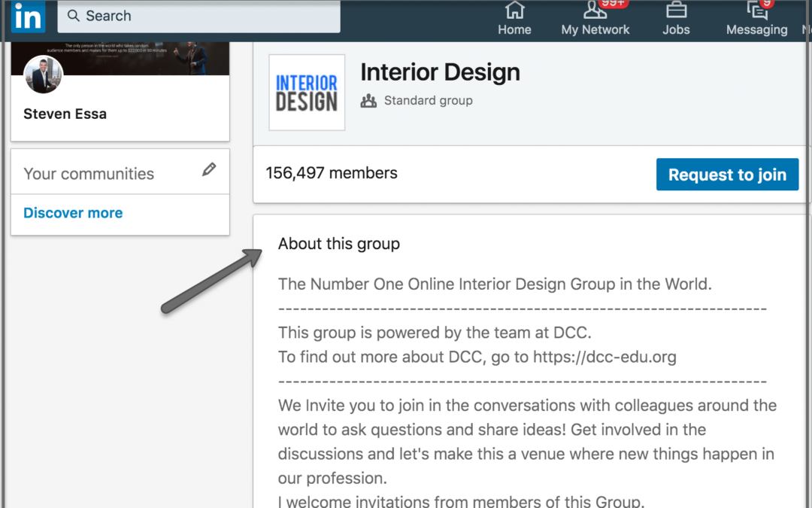
Task: Click 'This group is powered by the team at DCC.' text
Action: point(435,333)
